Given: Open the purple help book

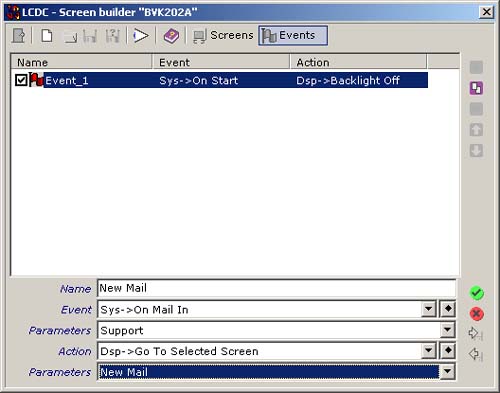Looking at the screenshot, I should point(171,36).
